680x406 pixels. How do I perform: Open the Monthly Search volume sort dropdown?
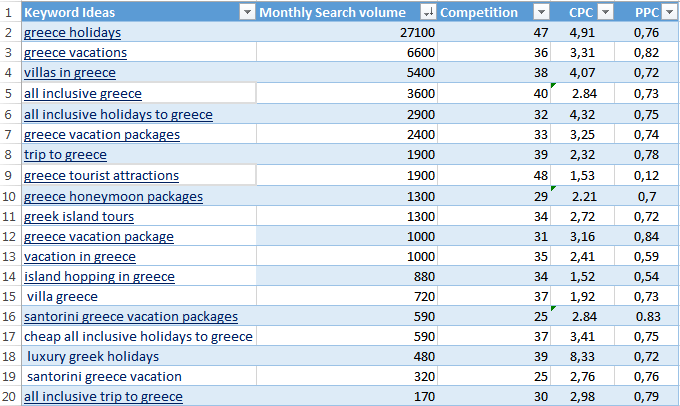pyautogui.click(x=428, y=12)
